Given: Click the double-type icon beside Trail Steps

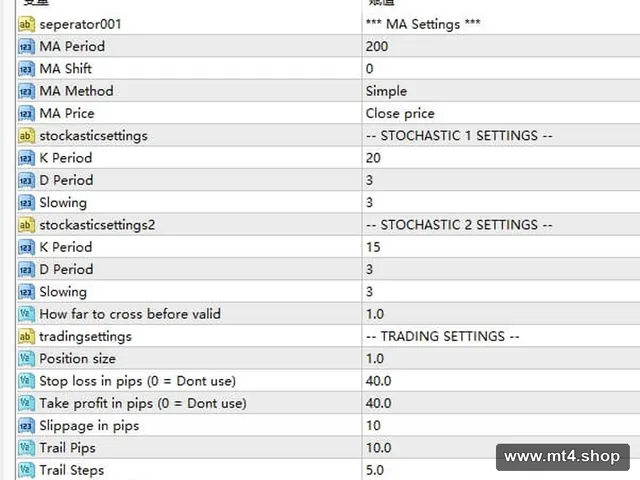Looking at the screenshot, I should click(26, 470).
